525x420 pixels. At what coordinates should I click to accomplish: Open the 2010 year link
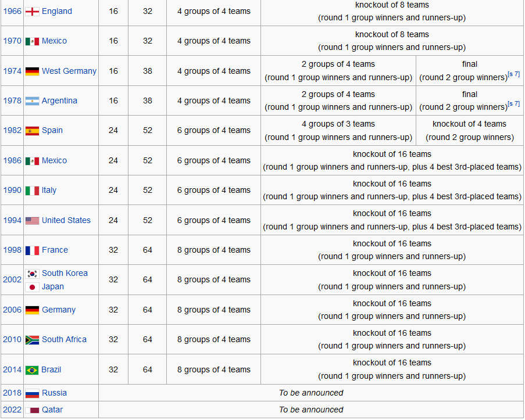pos(12,339)
